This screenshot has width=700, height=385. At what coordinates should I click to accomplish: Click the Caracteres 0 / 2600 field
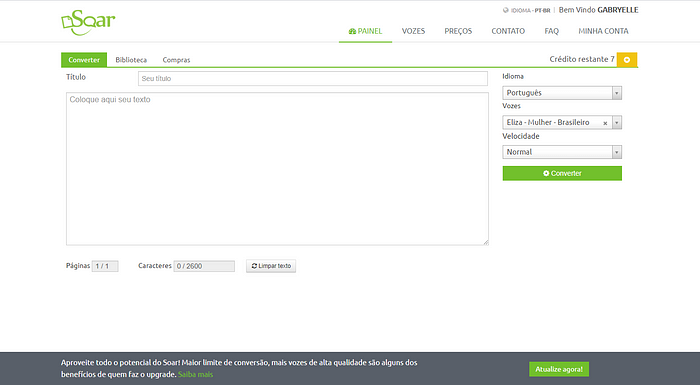[204, 266]
